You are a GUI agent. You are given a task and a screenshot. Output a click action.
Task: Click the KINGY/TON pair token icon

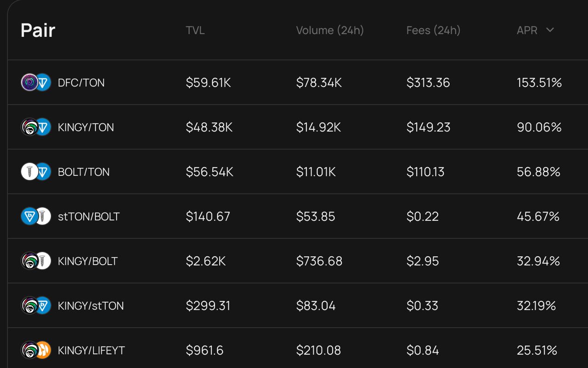click(x=36, y=127)
